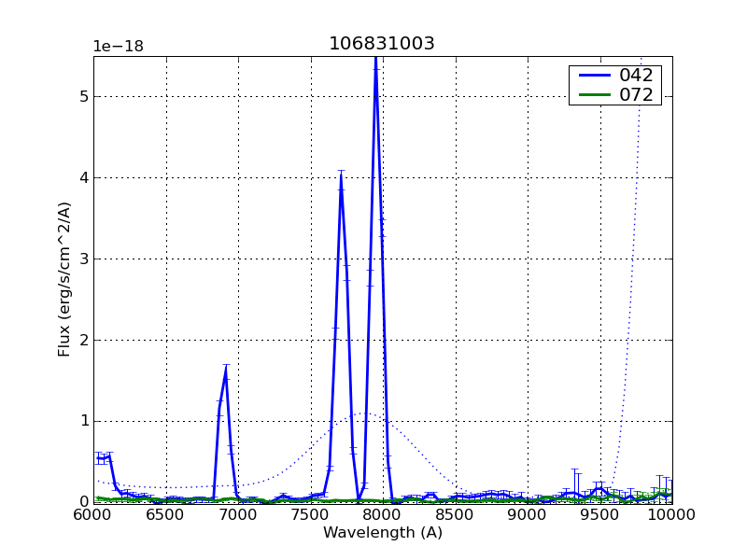Click the Wavelength (A) x-axis label
Image resolution: width=747 pixels, height=560 pixels.
[x=383, y=533]
